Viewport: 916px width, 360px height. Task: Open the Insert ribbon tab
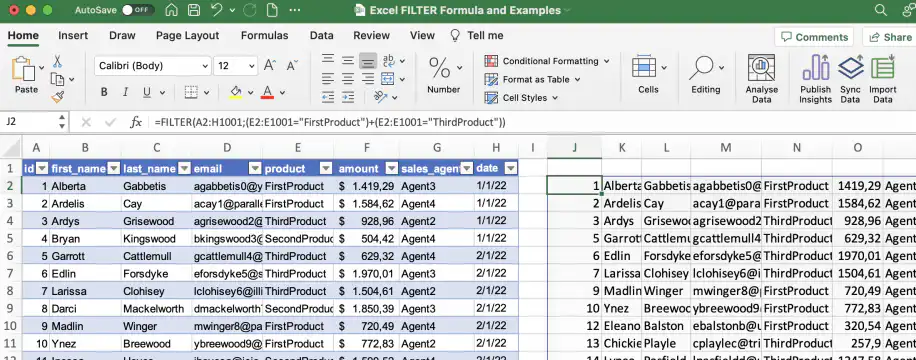[x=73, y=36]
